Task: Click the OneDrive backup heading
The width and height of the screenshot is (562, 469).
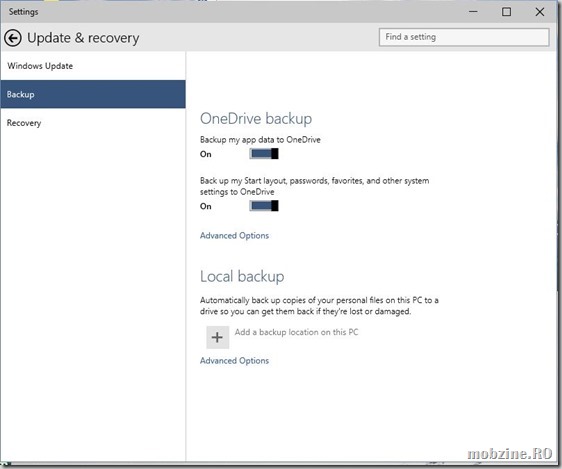Action: coord(256,119)
